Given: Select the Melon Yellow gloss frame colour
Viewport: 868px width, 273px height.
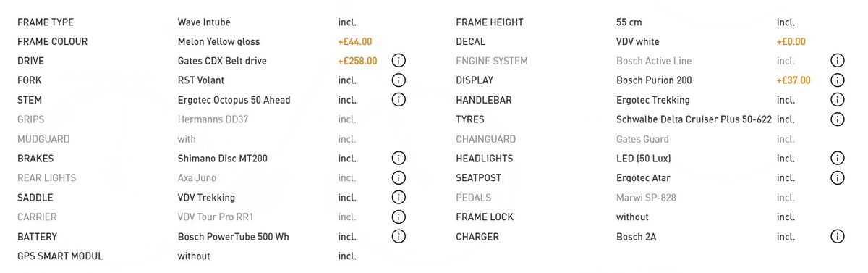Looking at the screenshot, I should point(218,42).
